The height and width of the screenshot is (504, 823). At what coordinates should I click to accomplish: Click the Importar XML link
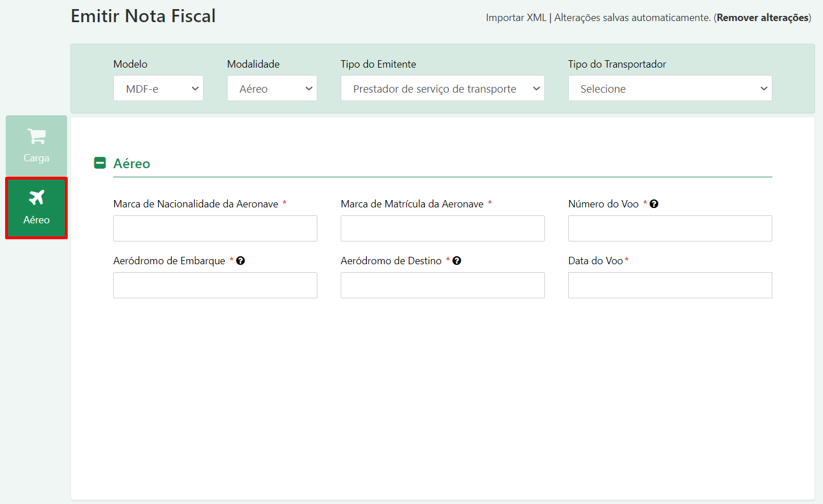(516, 18)
